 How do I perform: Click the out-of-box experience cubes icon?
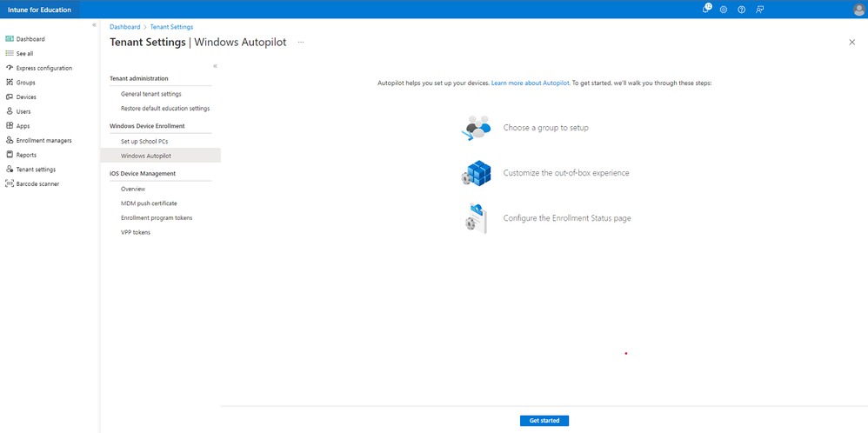[x=476, y=173]
